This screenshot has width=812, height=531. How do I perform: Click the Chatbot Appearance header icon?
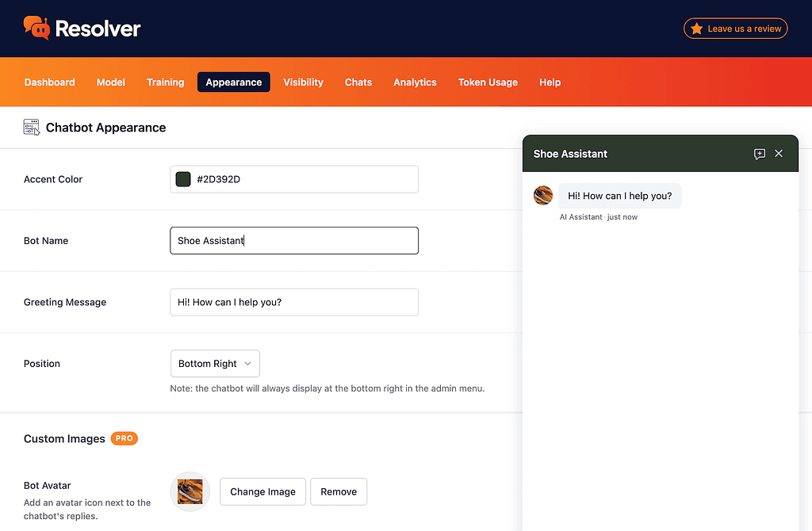(x=32, y=128)
